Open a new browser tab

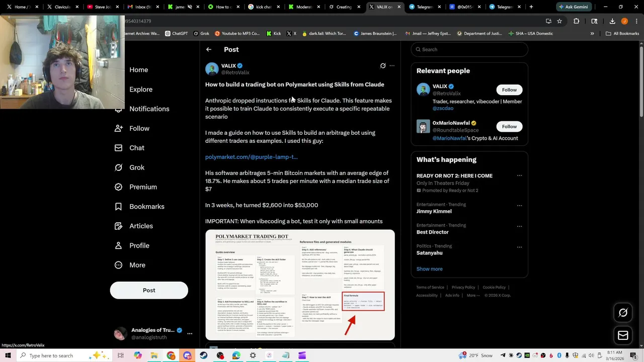pos(531,7)
